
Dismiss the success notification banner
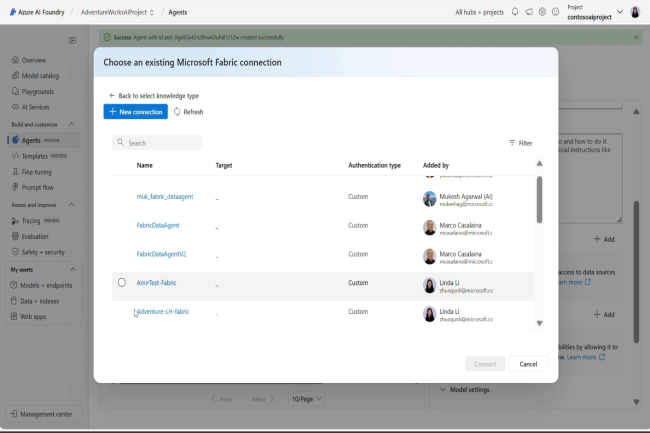pyautogui.click(x=636, y=37)
